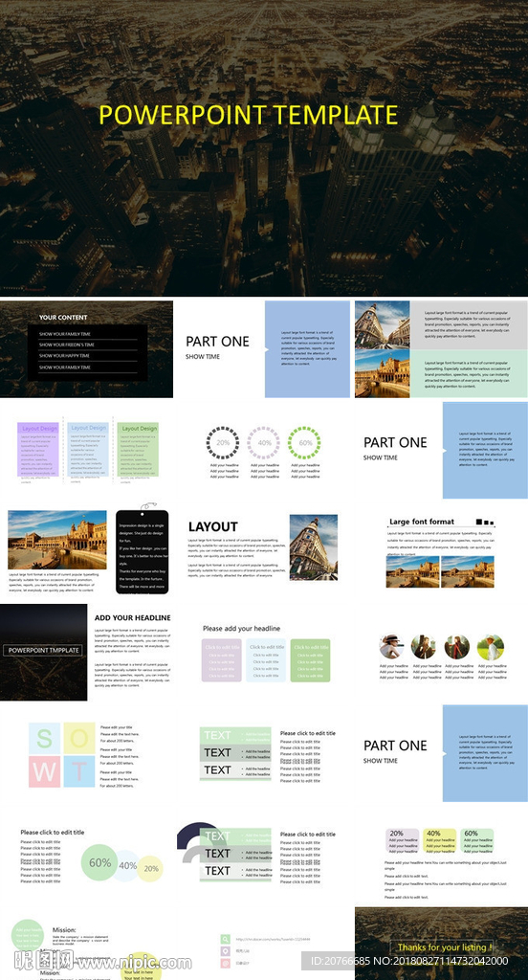The image size is (528, 980).
Task: Select the 60% green dashed ring chart
Action: click(304, 443)
